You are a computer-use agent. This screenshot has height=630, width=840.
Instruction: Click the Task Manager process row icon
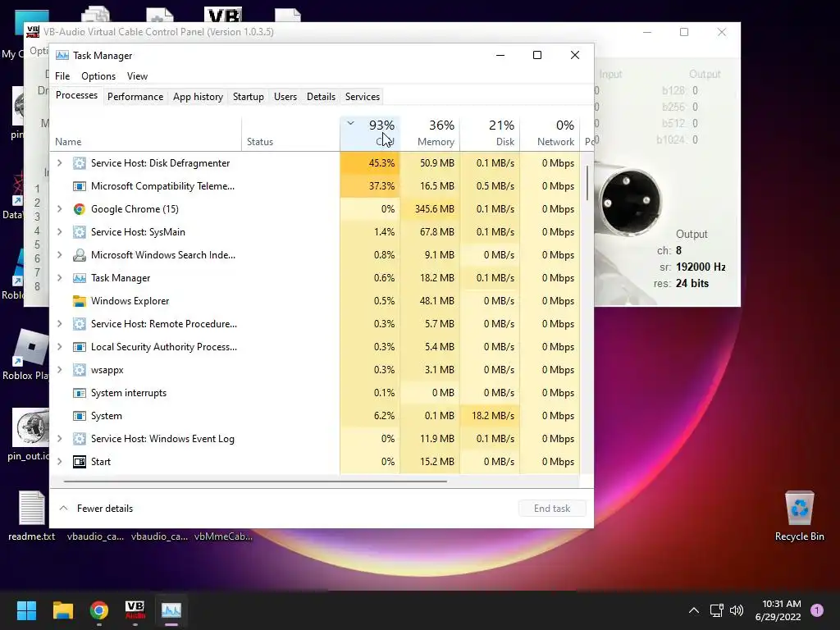(x=80, y=279)
